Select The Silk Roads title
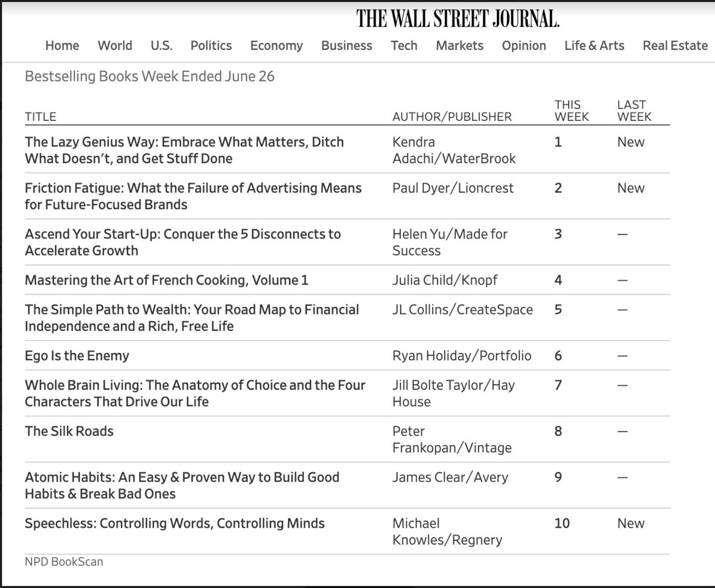The height and width of the screenshot is (588, 715). [x=69, y=431]
